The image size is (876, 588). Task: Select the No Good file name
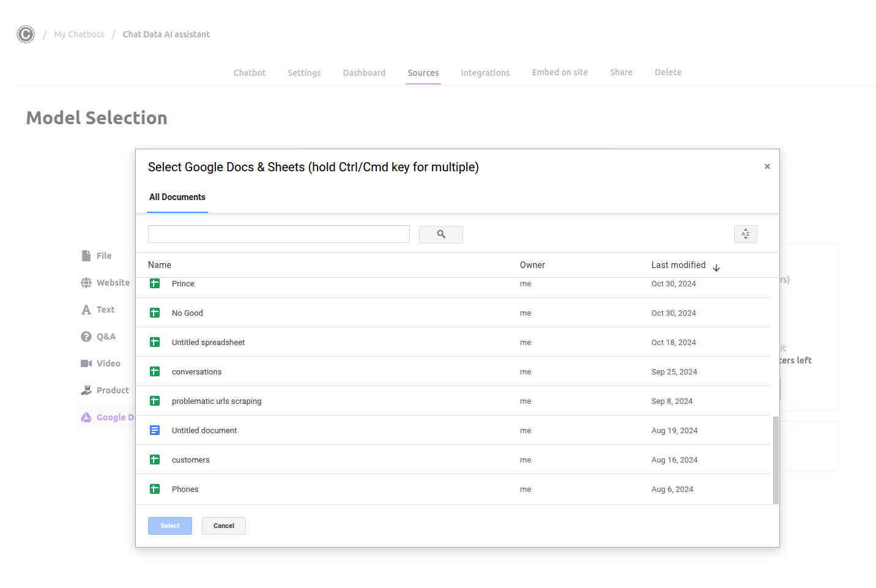187,313
